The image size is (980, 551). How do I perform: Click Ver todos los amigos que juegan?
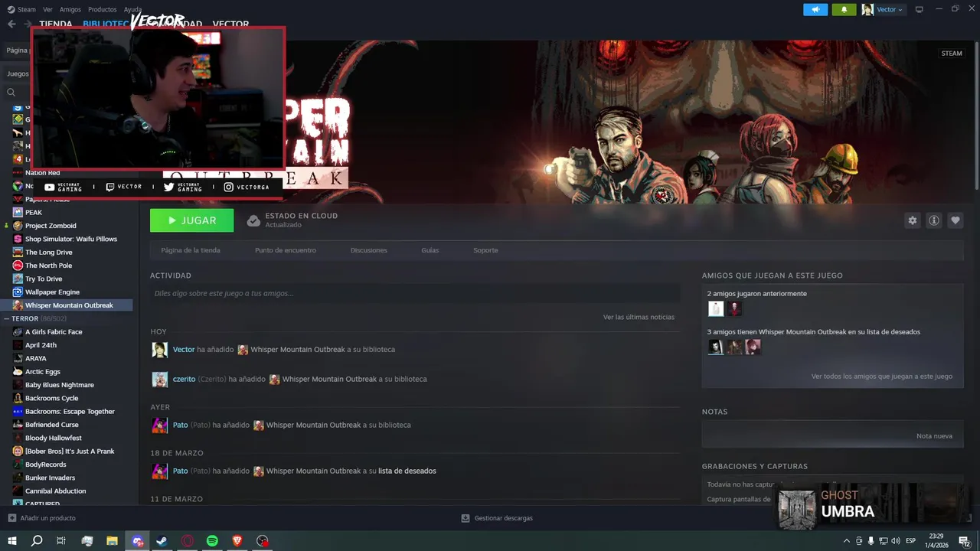(x=882, y=377)
